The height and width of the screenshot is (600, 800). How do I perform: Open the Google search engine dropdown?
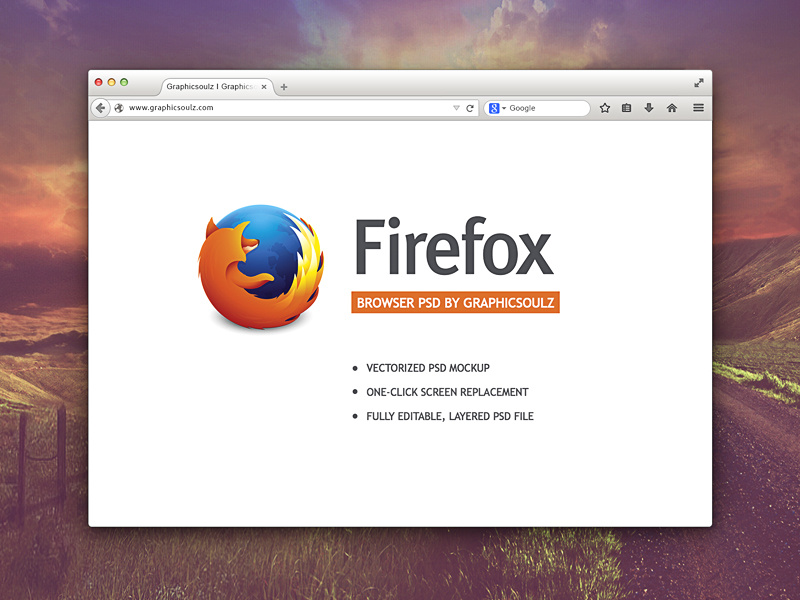(497, 108)
